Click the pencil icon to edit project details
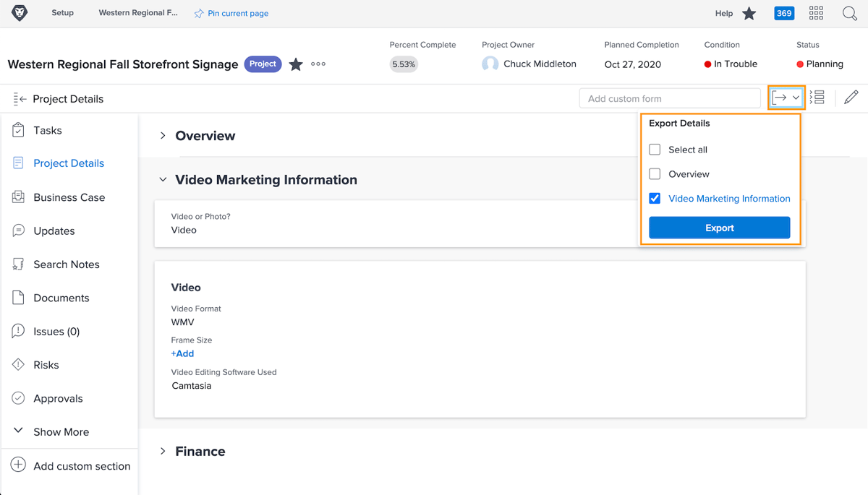Viewport: 868px width, 495px height. (x=851, y=96)
